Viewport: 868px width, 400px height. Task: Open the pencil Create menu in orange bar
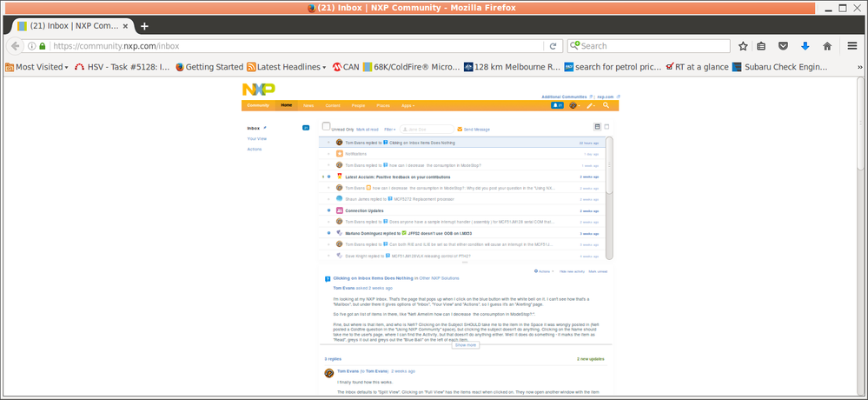tap(591, 105)
